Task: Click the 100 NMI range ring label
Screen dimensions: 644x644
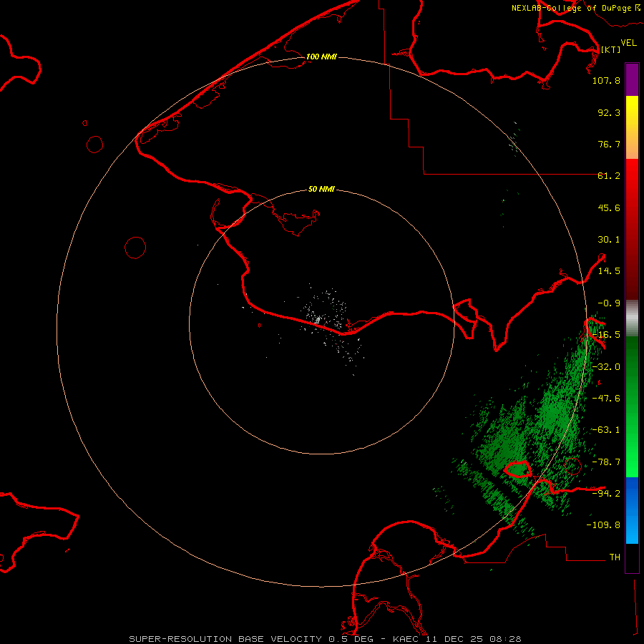Action: pyautogui.click(x=321, y=57)
